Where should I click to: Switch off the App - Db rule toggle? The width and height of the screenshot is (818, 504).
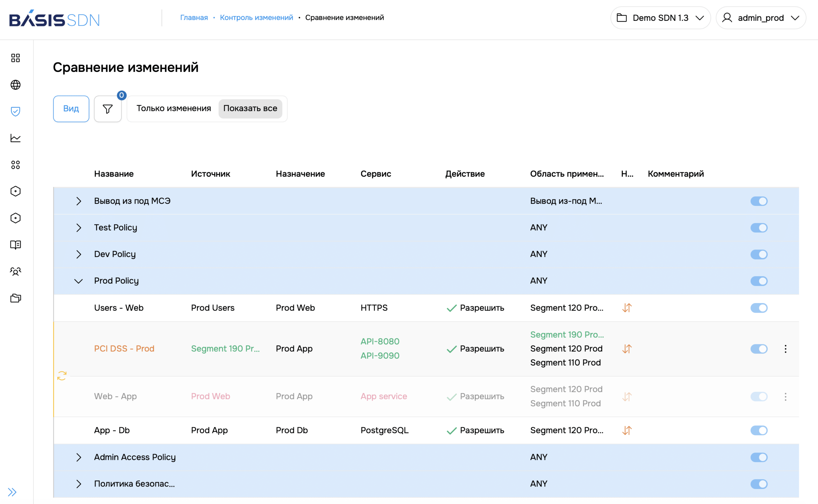759,430
